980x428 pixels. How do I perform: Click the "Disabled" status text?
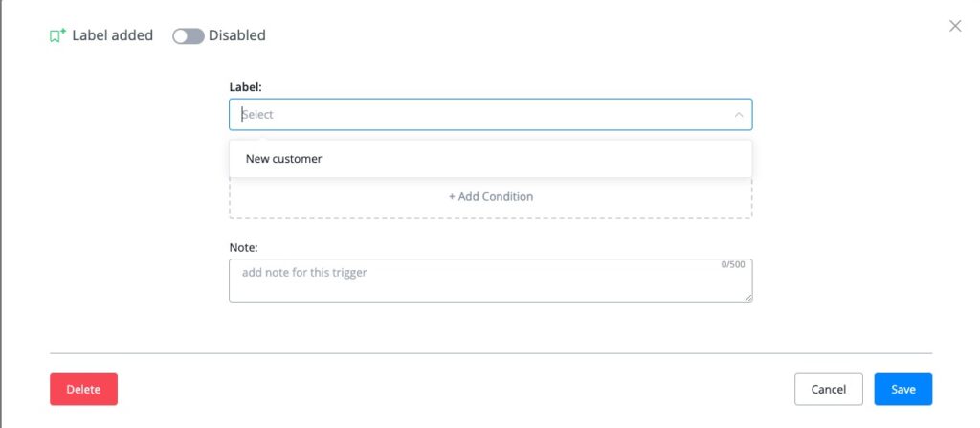[236, 35]
